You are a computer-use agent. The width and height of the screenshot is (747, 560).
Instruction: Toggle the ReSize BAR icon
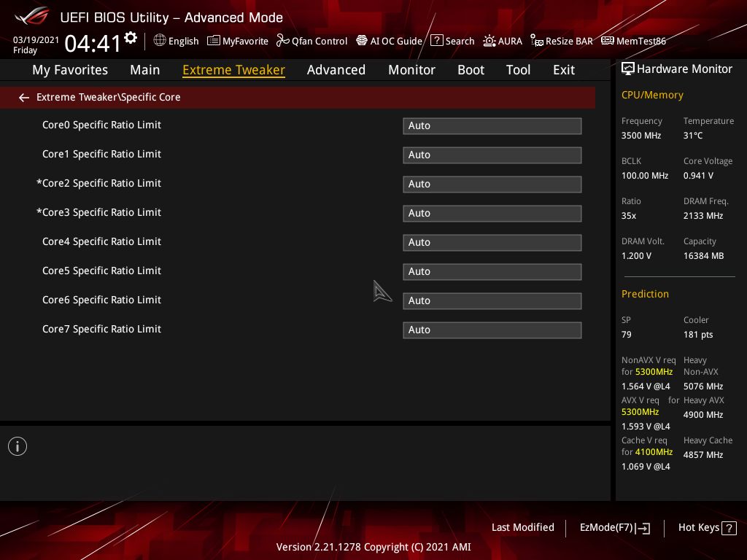537,41
